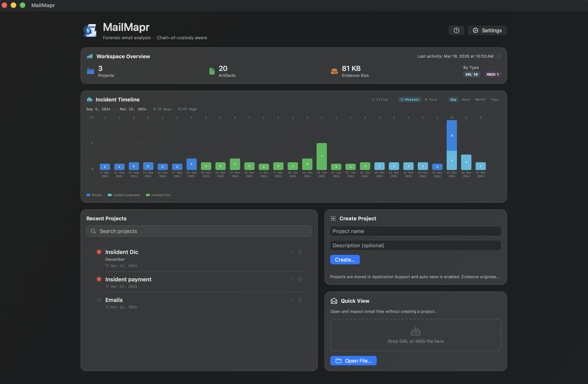This screenshot has width=588, height=384.
Task: Open the Filter options in Incident Timeline
Action: [380, 99]
